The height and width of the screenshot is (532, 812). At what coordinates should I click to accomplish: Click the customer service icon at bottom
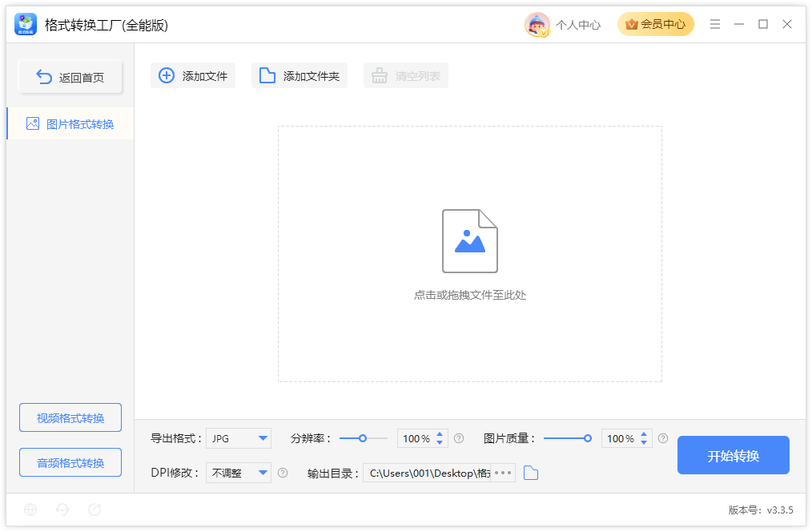click(62, 510)
